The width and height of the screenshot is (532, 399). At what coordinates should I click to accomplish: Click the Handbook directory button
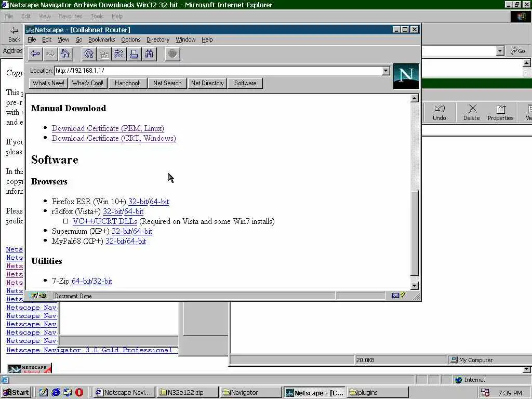pyautogui.click(x=128, y=83)
